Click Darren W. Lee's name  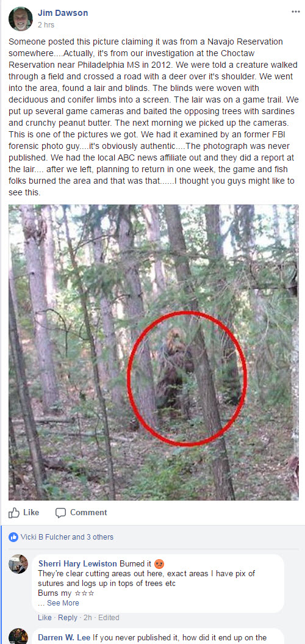point(64,638)
